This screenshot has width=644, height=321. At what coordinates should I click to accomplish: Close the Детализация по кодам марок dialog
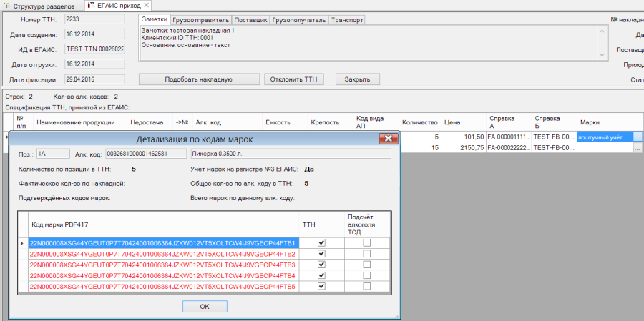[x=388, y=139]
